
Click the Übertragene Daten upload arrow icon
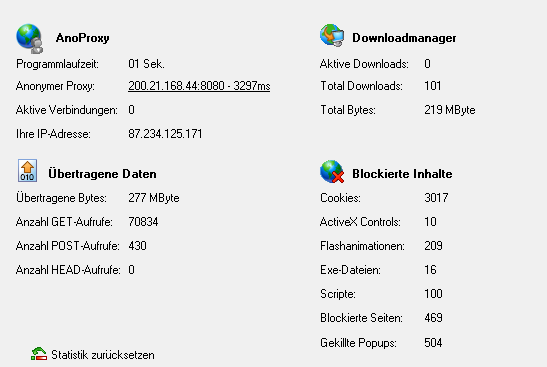click(x=27, y=171)
